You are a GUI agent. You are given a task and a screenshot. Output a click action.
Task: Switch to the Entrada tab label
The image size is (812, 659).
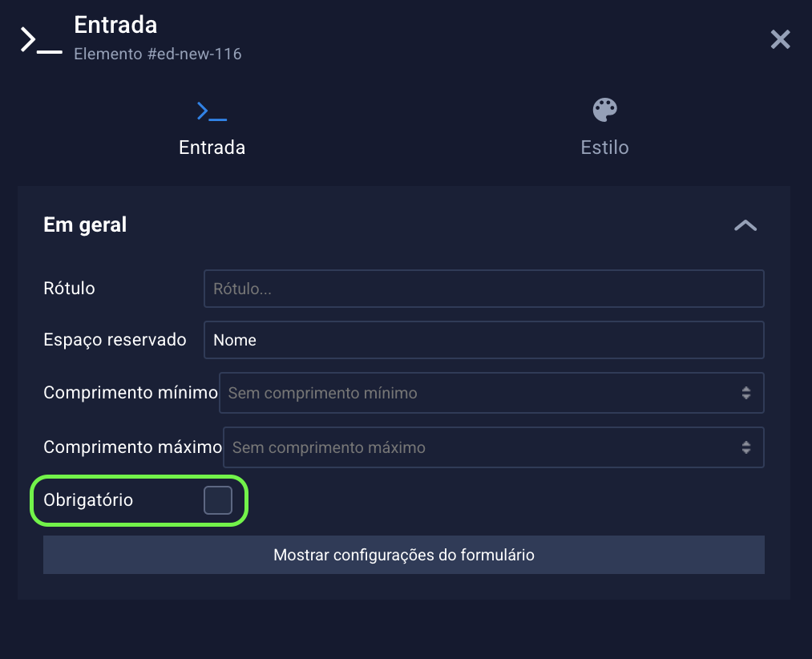(212, 148)
